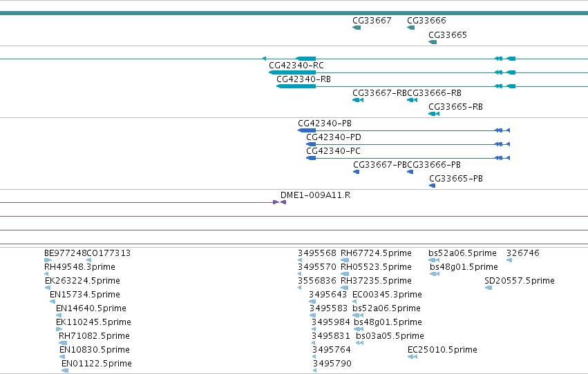The height and width of the screenshot is (374, 588).
Task: Click the EK263224.5prime EST label
Action: (x=82, y=281)
